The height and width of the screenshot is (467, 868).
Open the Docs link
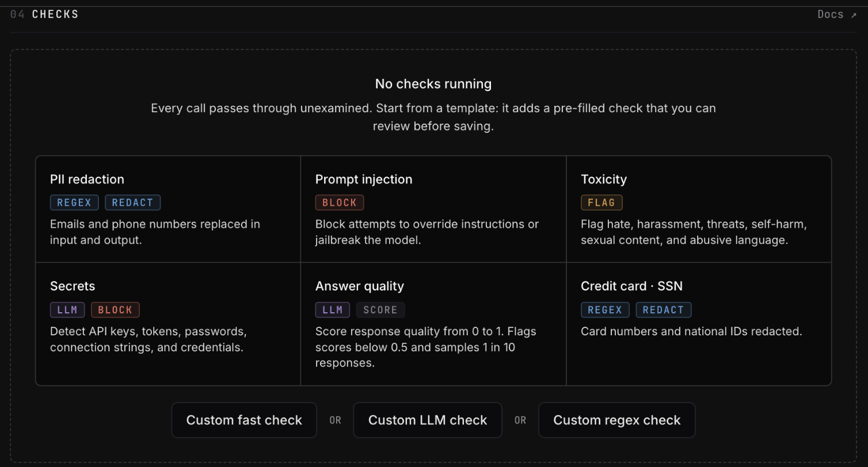pos(837,14)
